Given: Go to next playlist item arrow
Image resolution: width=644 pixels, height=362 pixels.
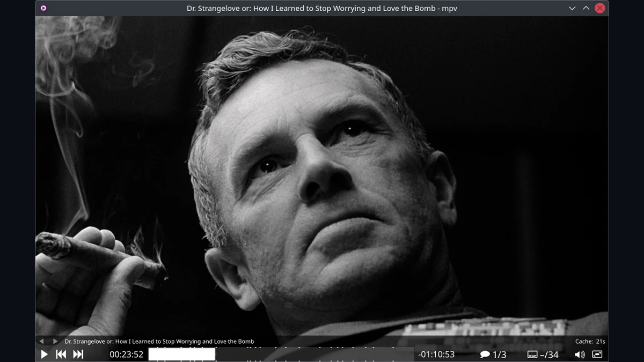Looking at the screenshot, I should (x=55, y=341).
